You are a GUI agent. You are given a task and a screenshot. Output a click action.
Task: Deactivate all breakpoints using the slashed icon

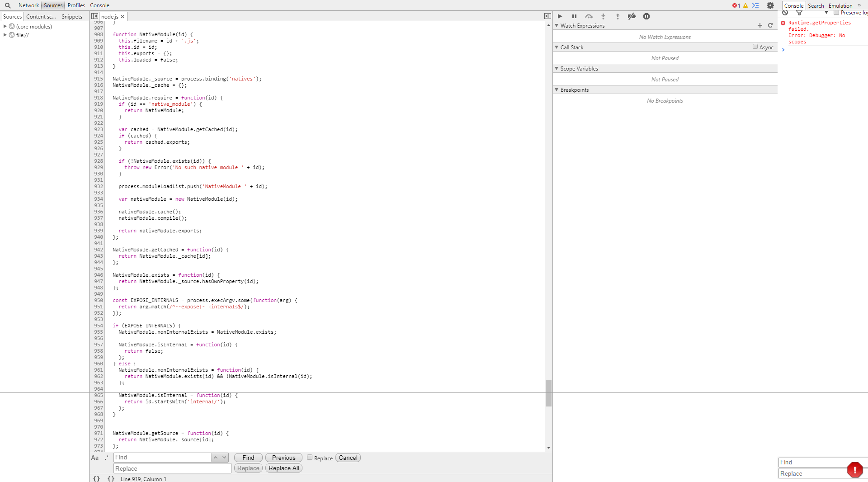(632, 16)
